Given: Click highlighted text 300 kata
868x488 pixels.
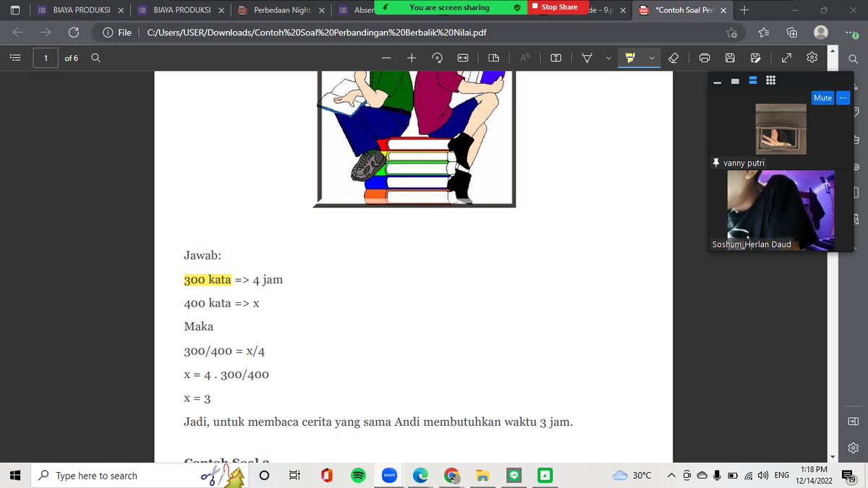Looking at the screenshot, I should pos(208,279).
